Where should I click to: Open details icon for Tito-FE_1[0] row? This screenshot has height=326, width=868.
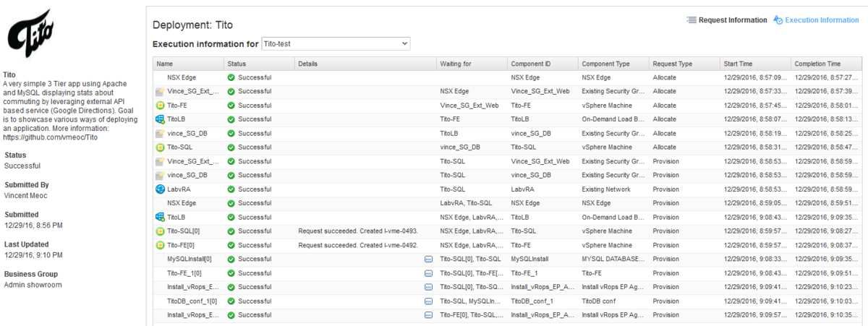428,273
